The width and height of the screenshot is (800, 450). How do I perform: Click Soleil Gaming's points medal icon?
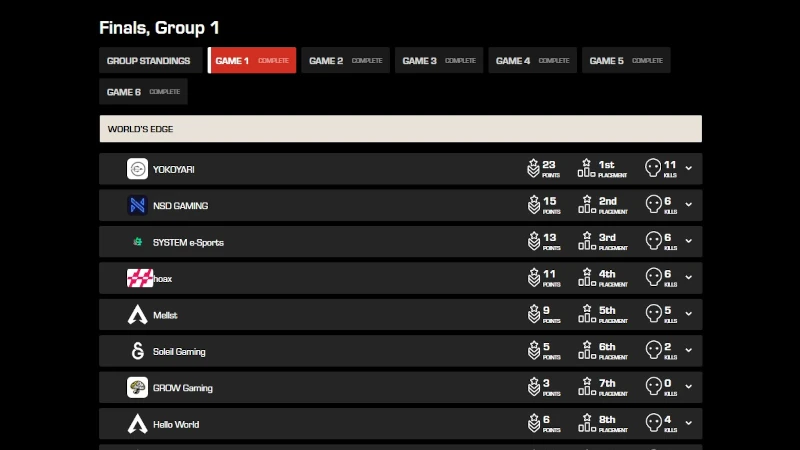coord(534,350)
